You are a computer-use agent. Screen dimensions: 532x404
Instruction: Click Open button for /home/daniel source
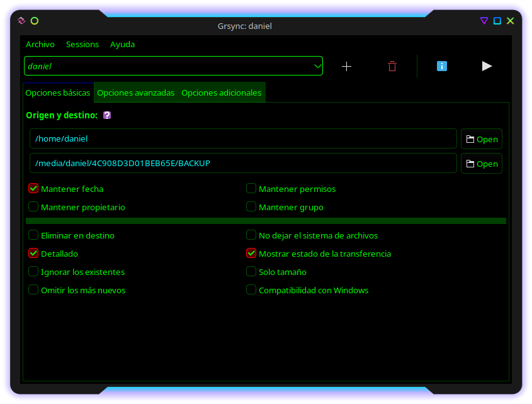point(482,139)
